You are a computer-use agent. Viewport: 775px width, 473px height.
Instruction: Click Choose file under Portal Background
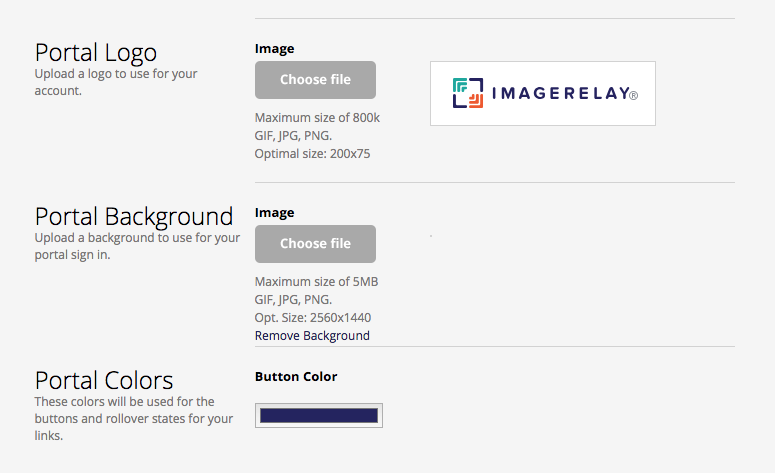(315, 244)
